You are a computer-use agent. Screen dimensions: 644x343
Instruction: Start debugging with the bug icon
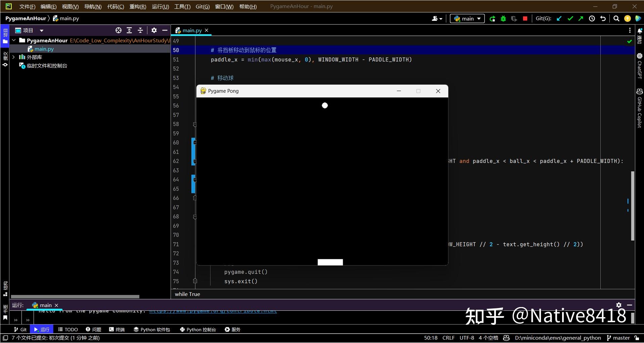tap(503, 18)
